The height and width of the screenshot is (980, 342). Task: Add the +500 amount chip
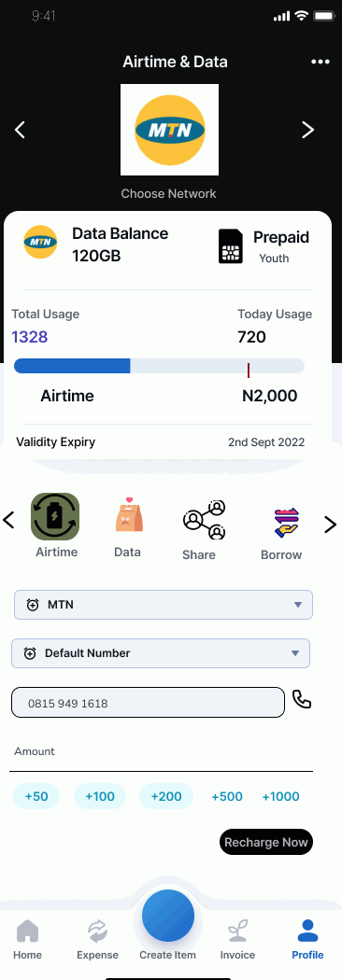pyautogui.click(x=227, y=796)
